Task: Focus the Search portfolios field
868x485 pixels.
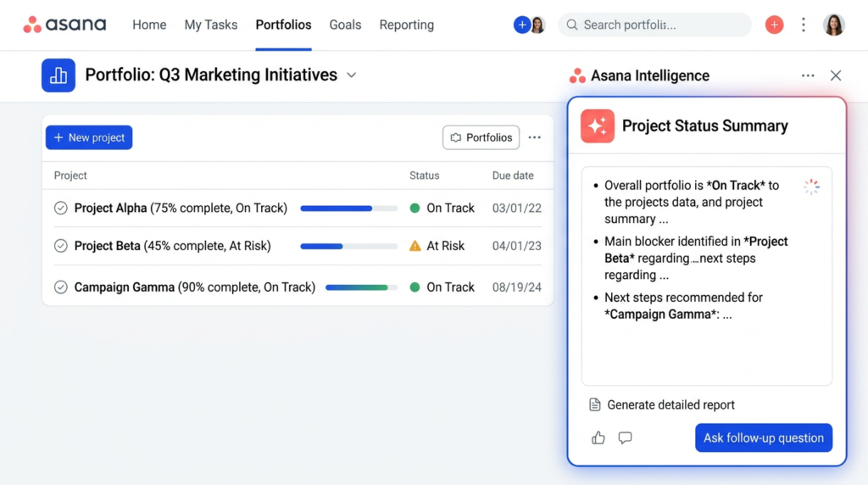Action: pos(654,25)
